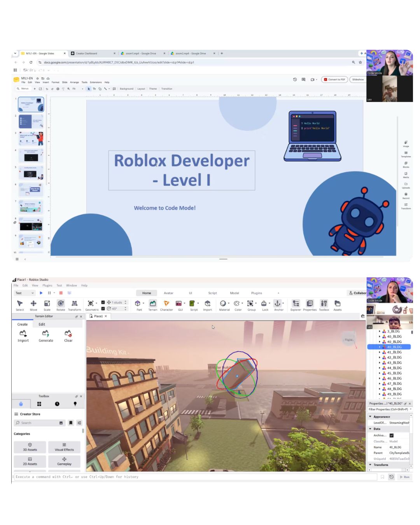Open the Terrain tool in Roblox Studio
This screenshot has height=525, width=420.
pyautogui.click(x=153, y=305)
